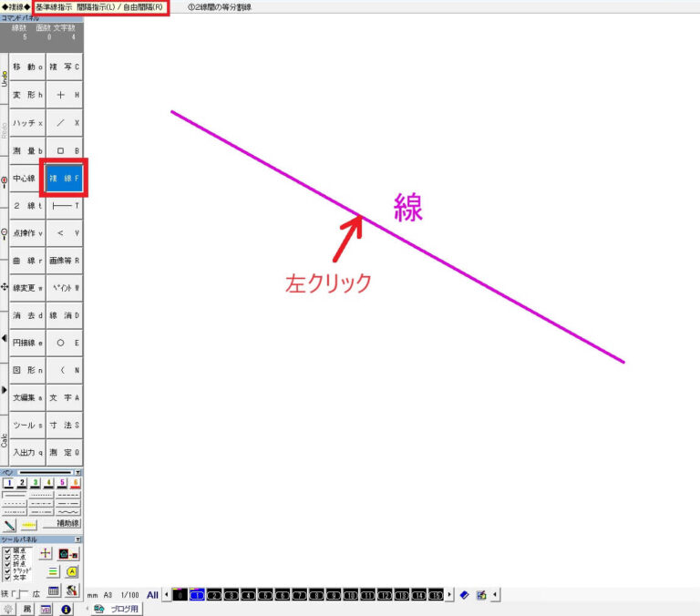700x616 pixels.
Task: Select pen color 6 red swatch
Action: point(75,483)
